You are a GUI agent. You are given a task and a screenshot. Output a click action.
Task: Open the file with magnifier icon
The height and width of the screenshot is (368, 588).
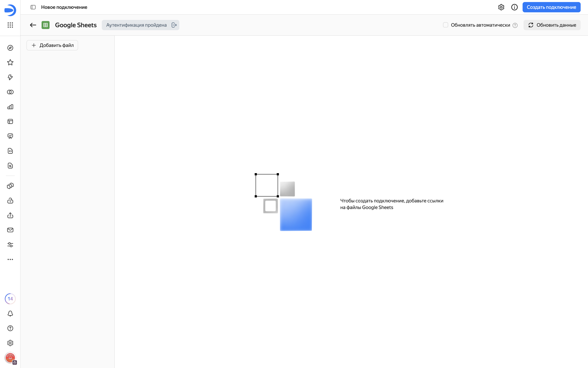10,166
